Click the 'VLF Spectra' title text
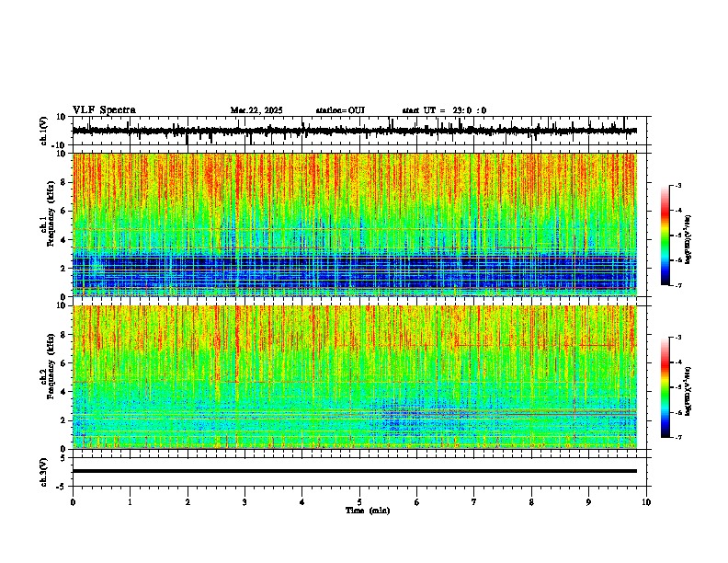Image resolution: width=728 pixels, height=563 pixels. pyautogui.click(x=104, y=110)
